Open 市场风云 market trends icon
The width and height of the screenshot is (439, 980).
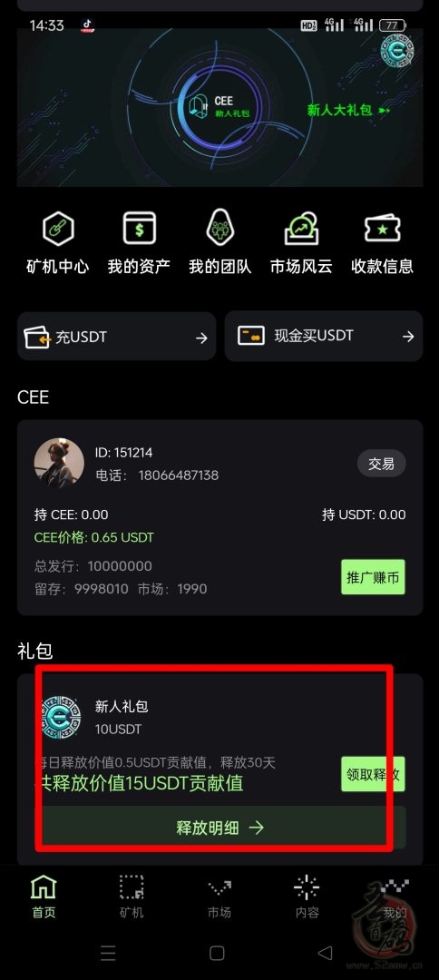click(302, 229)
